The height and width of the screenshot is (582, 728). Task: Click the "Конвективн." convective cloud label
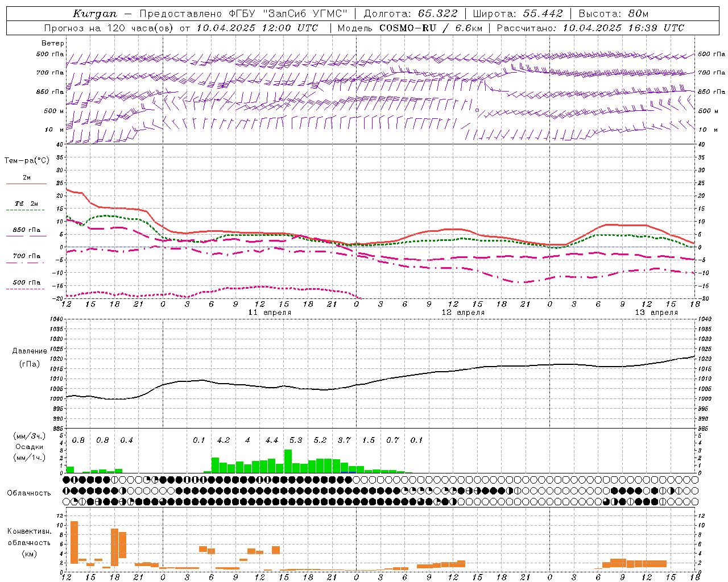point(29,531)
